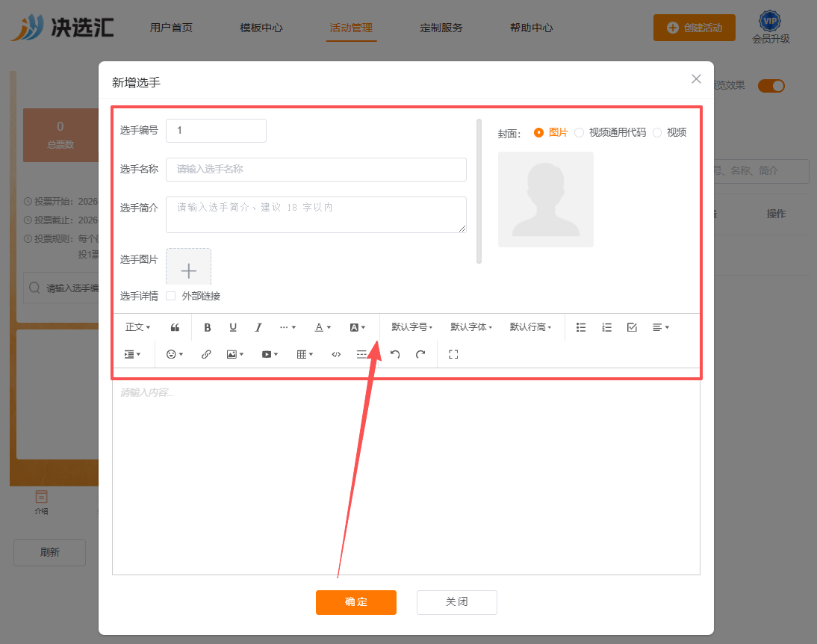
Task: Open the insert table dropdown
Action: [x=305, y=355]
